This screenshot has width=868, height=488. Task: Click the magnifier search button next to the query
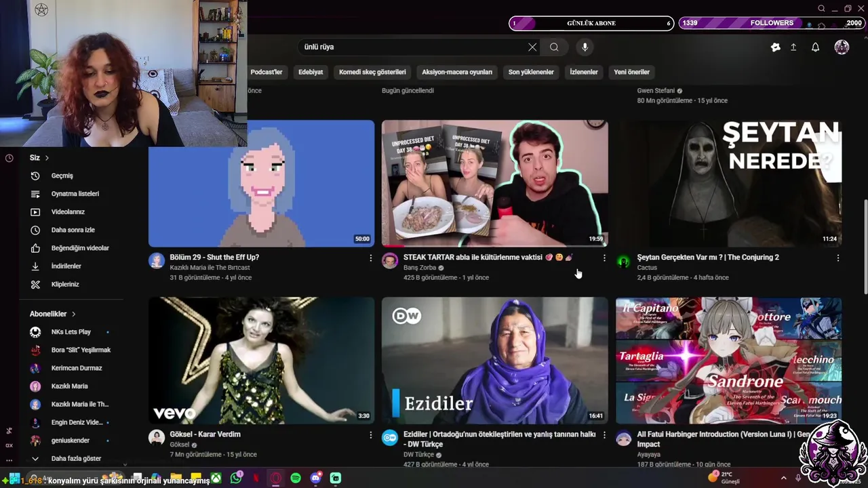point(554,47)
